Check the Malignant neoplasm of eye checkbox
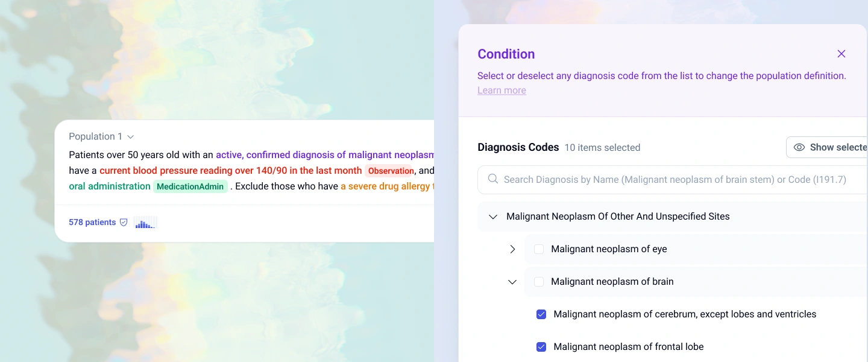868x362 pixels. (539, 249)
